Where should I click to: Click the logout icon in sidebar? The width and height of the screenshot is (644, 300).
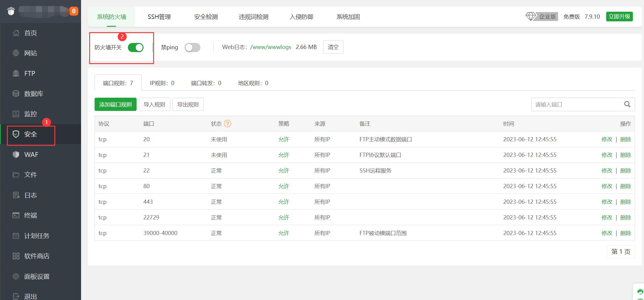pyautogui.click(x=16, y=296)
